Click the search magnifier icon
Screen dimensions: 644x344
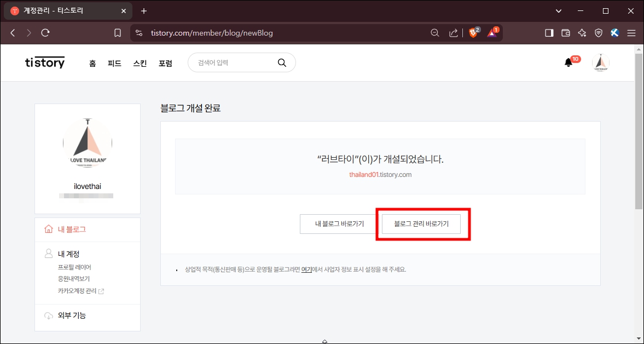click(282, 62)
